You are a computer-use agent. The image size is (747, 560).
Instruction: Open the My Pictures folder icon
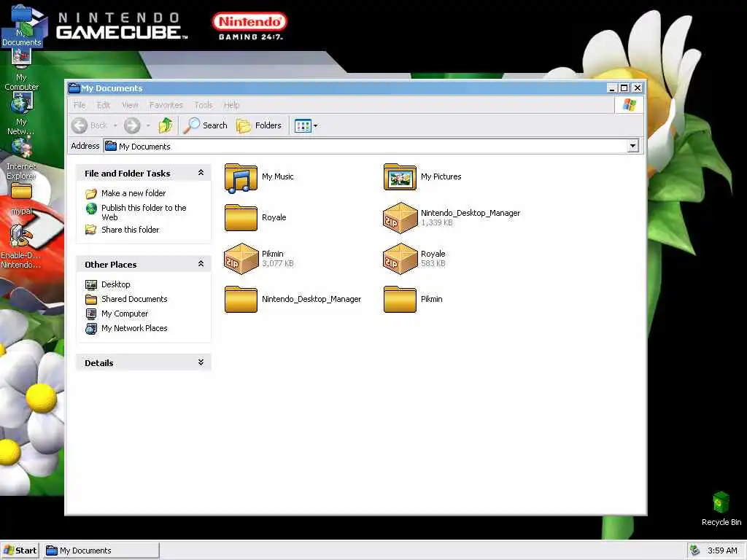[400, 176]
